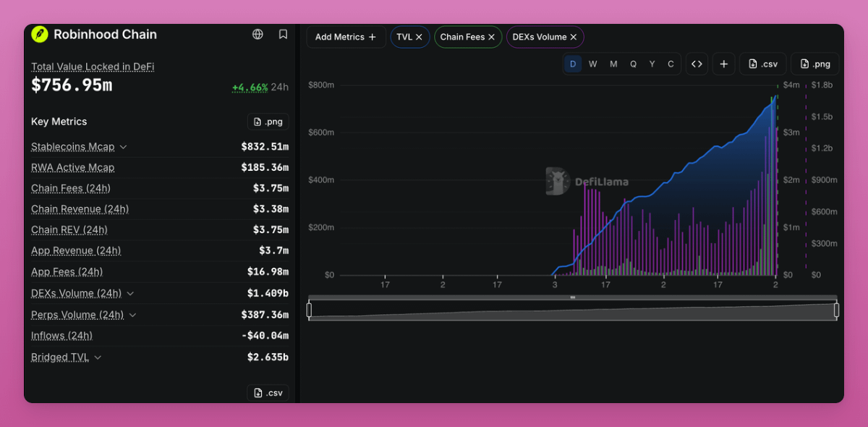This screenshot has height=427, width=868.
Task: Click the $832.51m Stablecoins value
Action: pyautogui.click(x=265, y=147)
